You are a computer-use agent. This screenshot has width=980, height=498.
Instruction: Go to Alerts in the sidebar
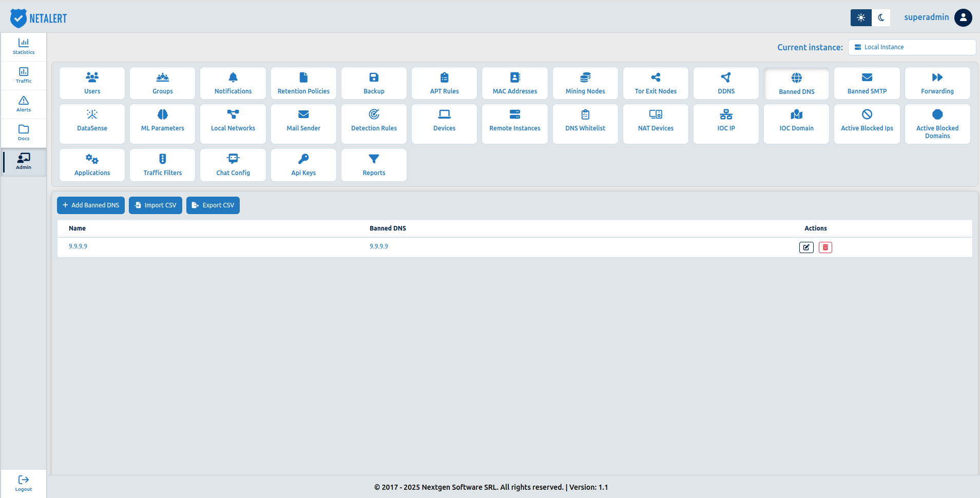[24, 104]
